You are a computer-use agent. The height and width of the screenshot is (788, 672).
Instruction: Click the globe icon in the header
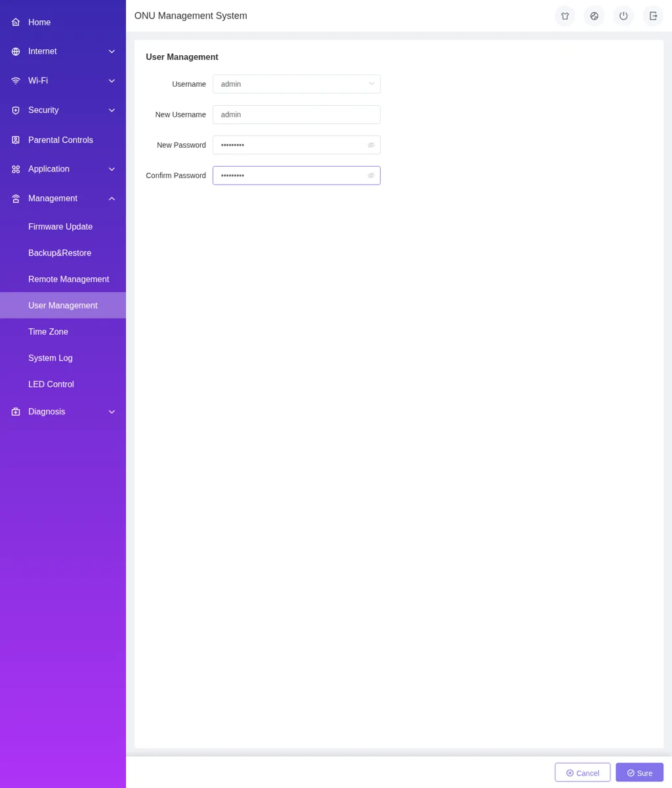click(x=594, y=16)
